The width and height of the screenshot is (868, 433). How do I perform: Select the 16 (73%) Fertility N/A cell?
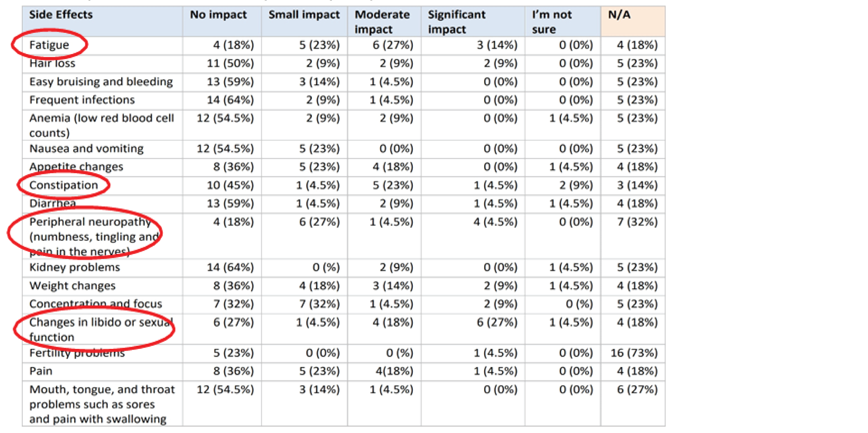coord(634,353)
